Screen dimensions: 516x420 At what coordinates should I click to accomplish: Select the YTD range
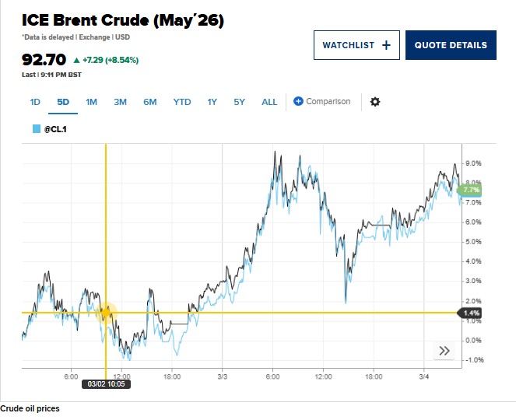pos(181,102)
